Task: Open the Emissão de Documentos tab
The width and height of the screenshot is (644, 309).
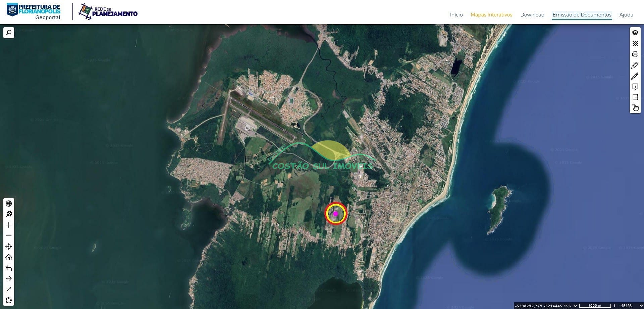Action: click(582, 15)
